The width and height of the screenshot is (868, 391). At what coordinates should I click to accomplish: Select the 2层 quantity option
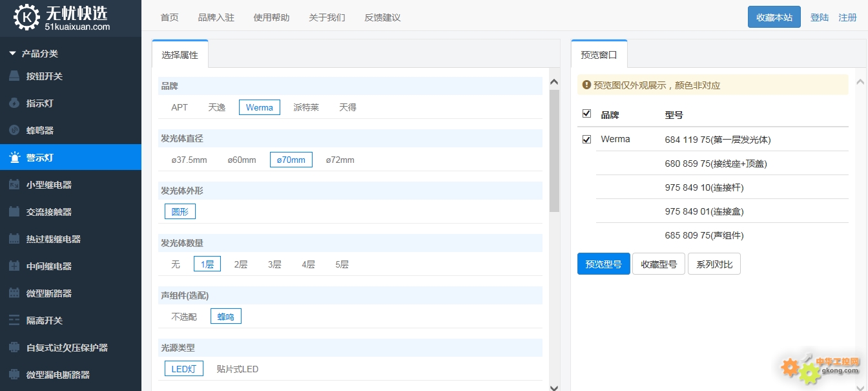coord(241,264)
